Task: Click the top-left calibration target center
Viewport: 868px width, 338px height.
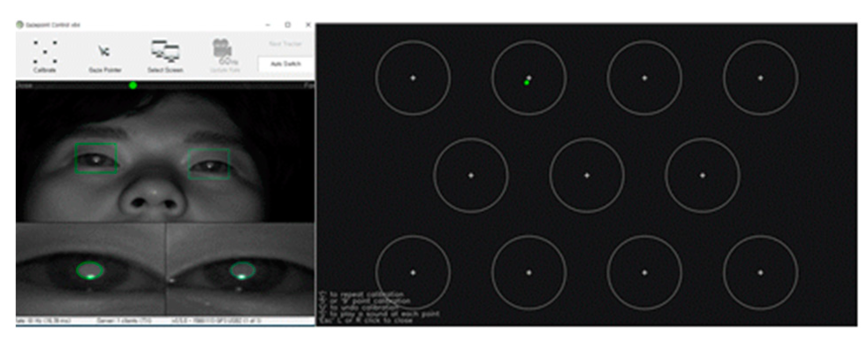Action: (x=413, y=78)
